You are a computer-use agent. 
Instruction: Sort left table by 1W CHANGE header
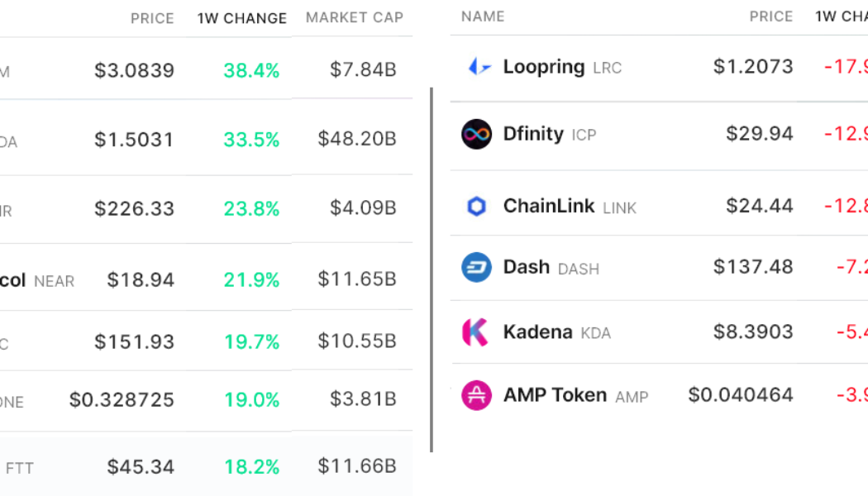[242, 18]
